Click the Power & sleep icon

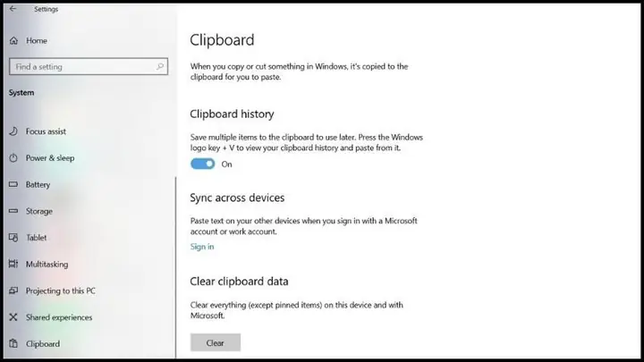tap(13, 158)
